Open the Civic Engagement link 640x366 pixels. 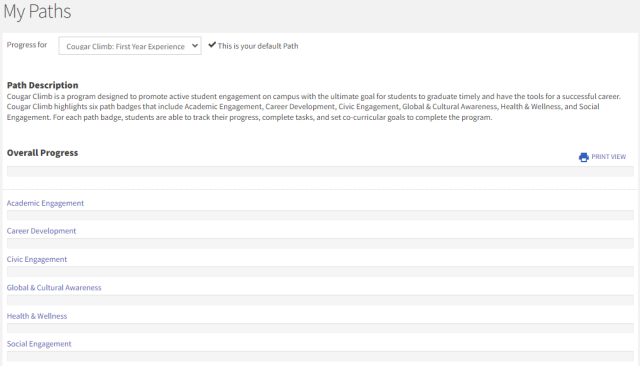37,260
